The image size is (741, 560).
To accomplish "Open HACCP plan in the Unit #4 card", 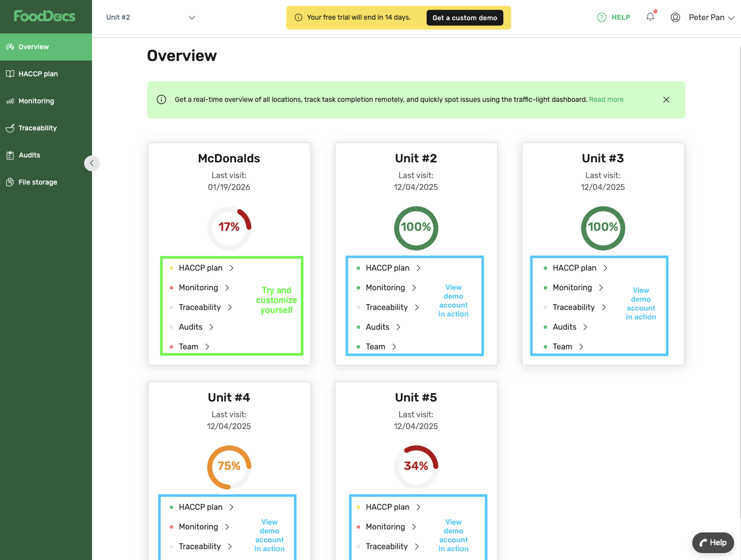I will (206, 507).
